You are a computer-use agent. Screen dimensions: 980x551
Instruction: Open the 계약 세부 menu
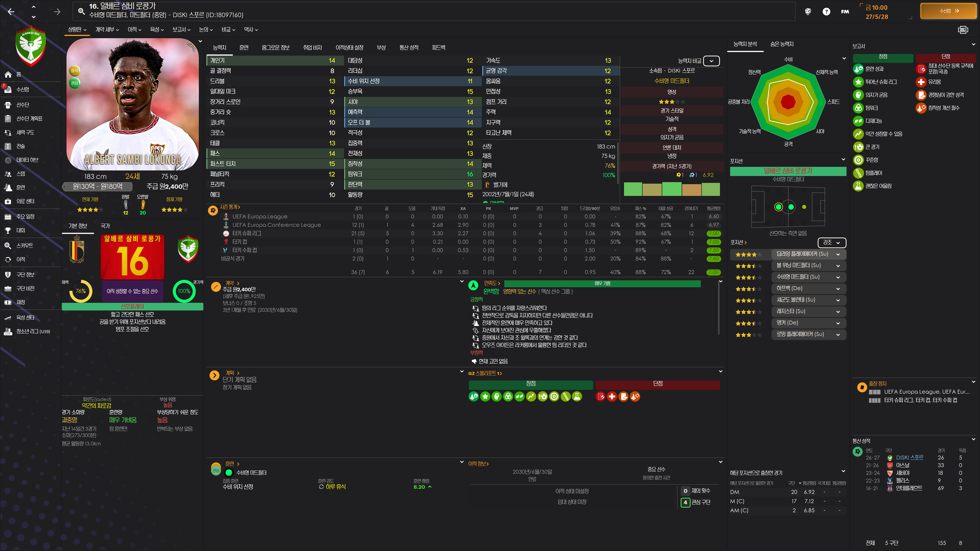click(x=107, y=29)
